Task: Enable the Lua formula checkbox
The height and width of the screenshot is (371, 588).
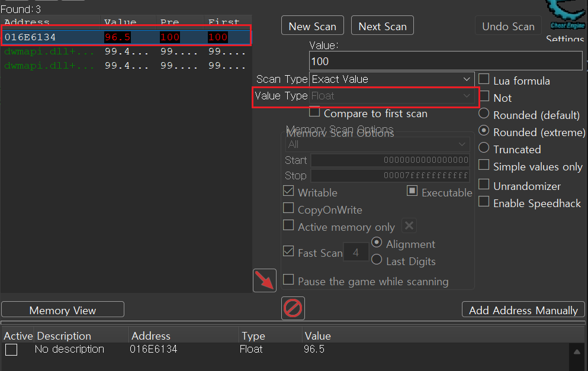Action: [484, 80]
